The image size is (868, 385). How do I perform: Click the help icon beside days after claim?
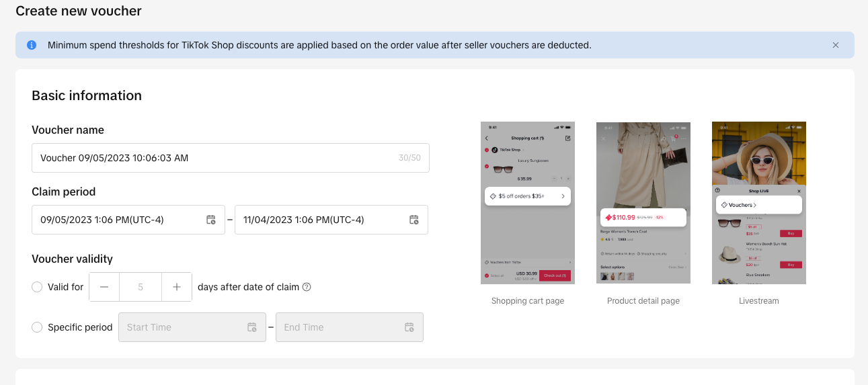tap(307, 287)
